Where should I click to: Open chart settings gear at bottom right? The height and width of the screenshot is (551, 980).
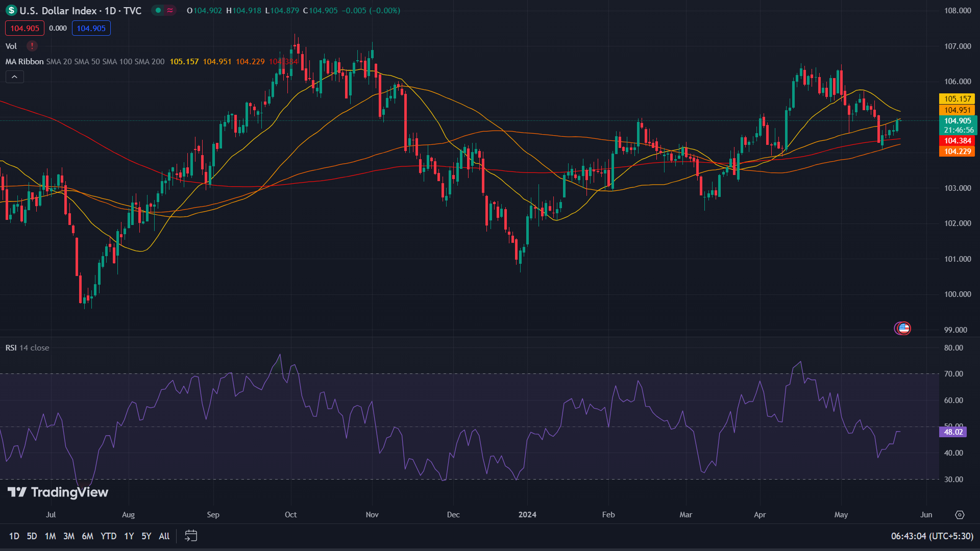click(960, 515)
